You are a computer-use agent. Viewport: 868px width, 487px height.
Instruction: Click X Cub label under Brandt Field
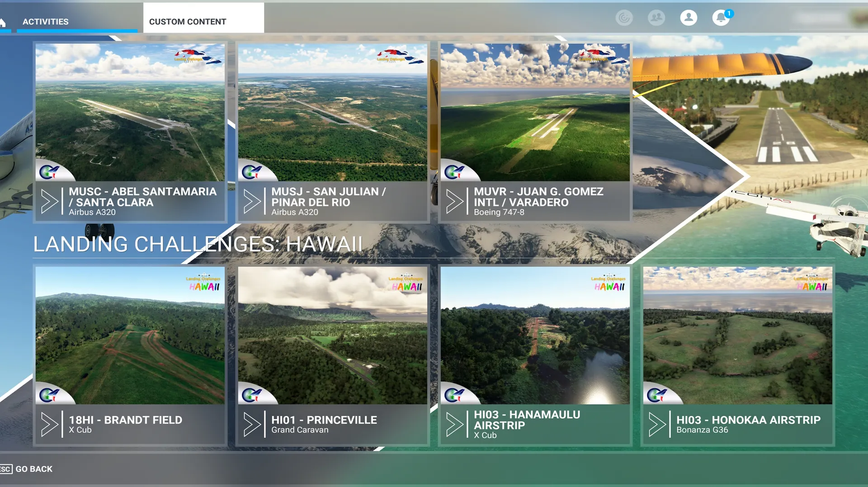pyautogui.click(x=80, y=430)
